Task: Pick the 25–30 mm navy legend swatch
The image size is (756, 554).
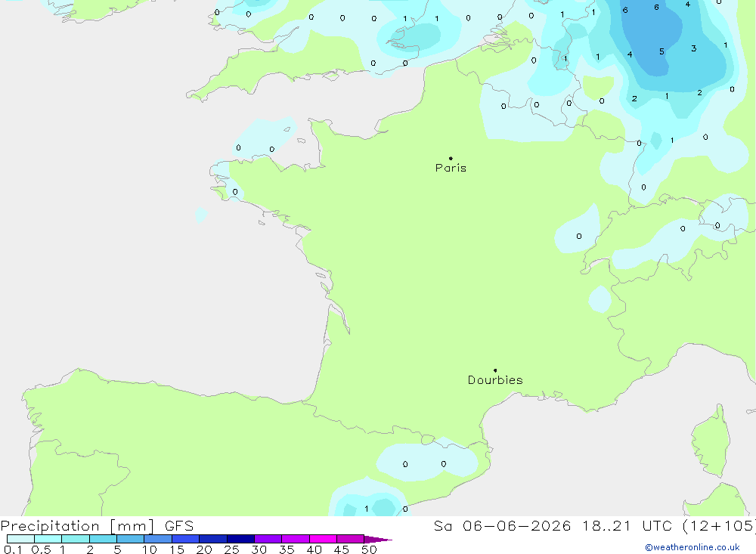Action: click(x=240, y=539)
